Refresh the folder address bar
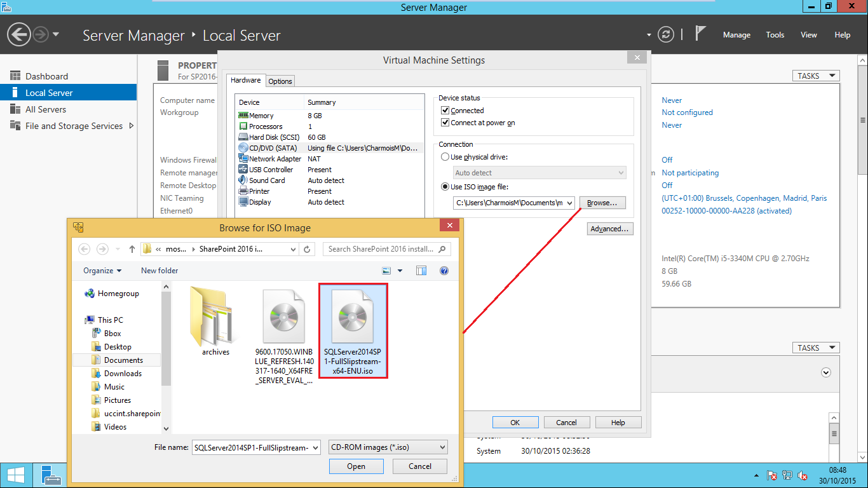 pos(307,249)
